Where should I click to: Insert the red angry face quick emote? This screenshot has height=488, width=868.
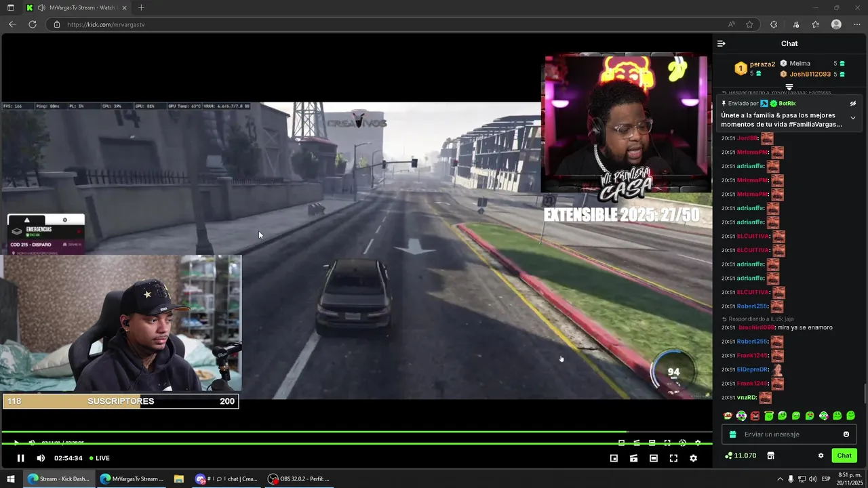pyautogui.click(x=755, y=415)
